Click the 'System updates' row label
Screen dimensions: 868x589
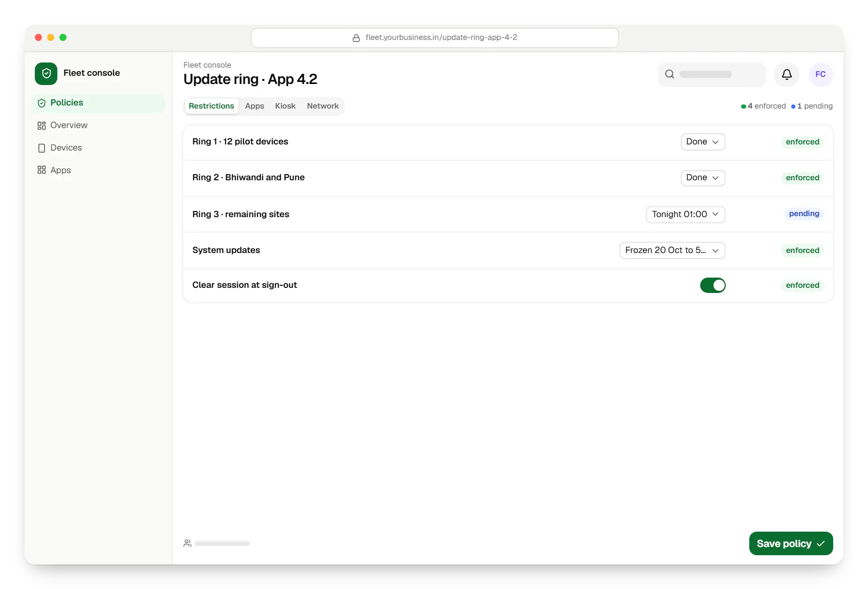coord(226,250)
